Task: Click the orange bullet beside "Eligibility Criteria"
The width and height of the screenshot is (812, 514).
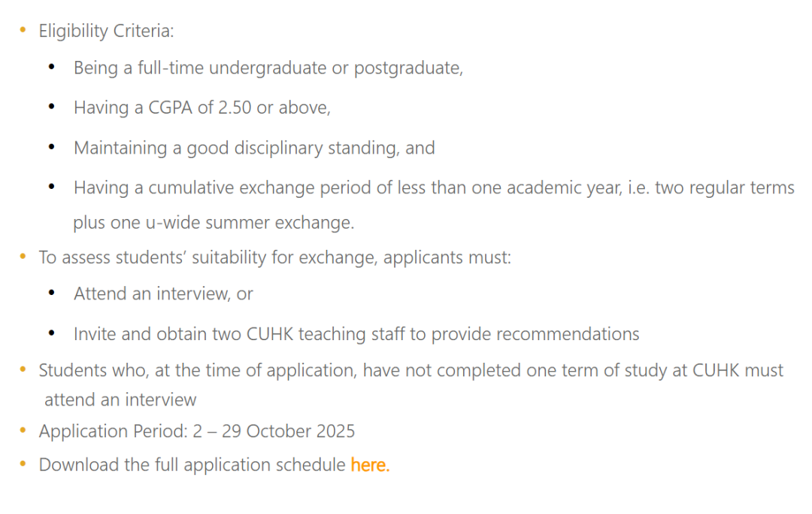Action: (x=22, y=31)
